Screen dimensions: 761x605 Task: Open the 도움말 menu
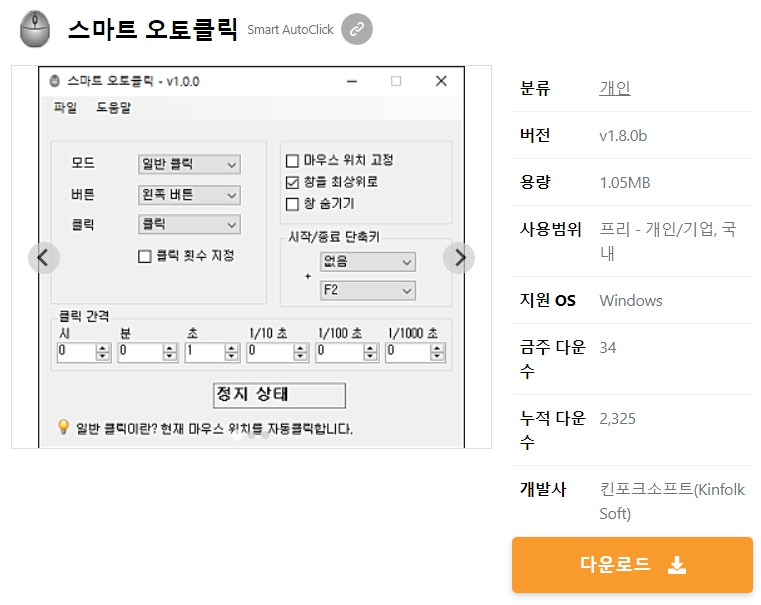pos(113,107)
